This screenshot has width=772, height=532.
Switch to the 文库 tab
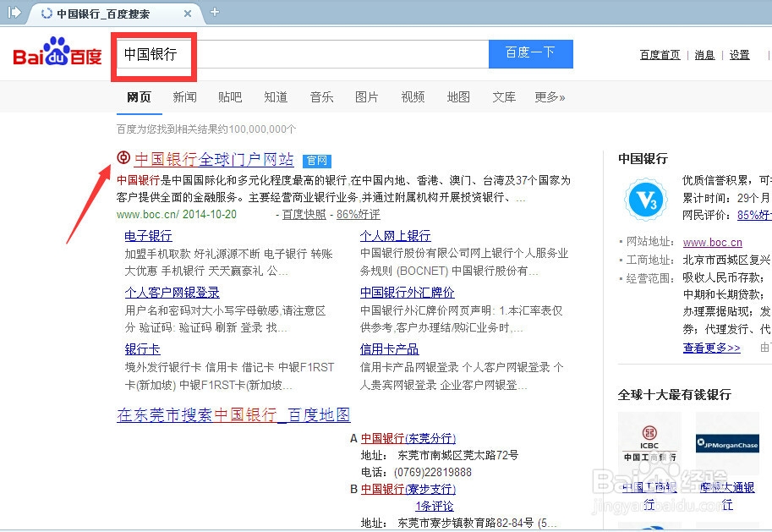(504, 97)
